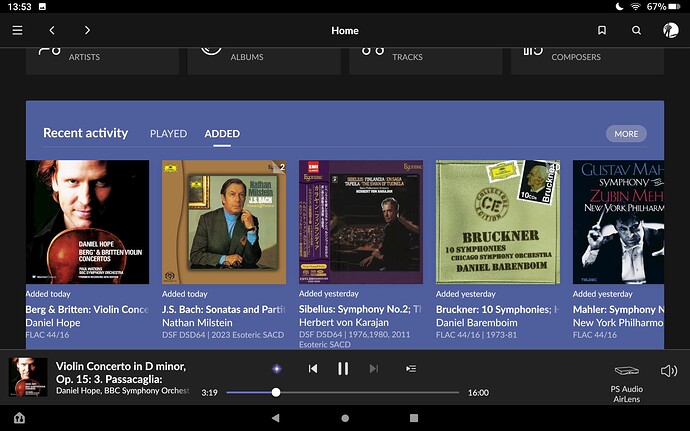Open the volume speaker control

pyautogui.click(x=669, y=371)
